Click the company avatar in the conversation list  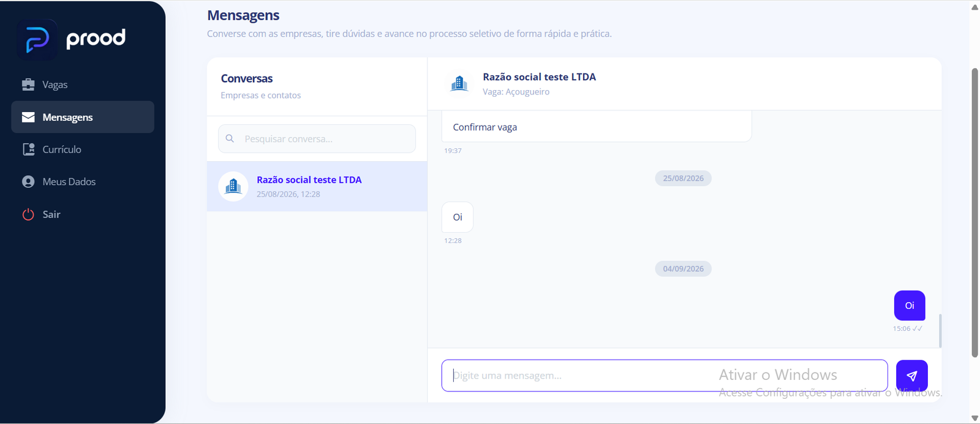click(233, 186)
